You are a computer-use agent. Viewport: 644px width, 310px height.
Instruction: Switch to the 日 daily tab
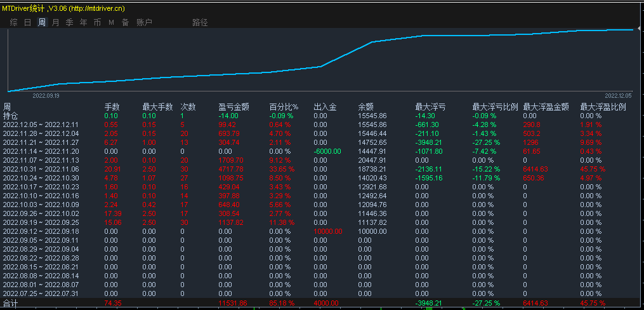pyautogui.click(x=27, y=23)
